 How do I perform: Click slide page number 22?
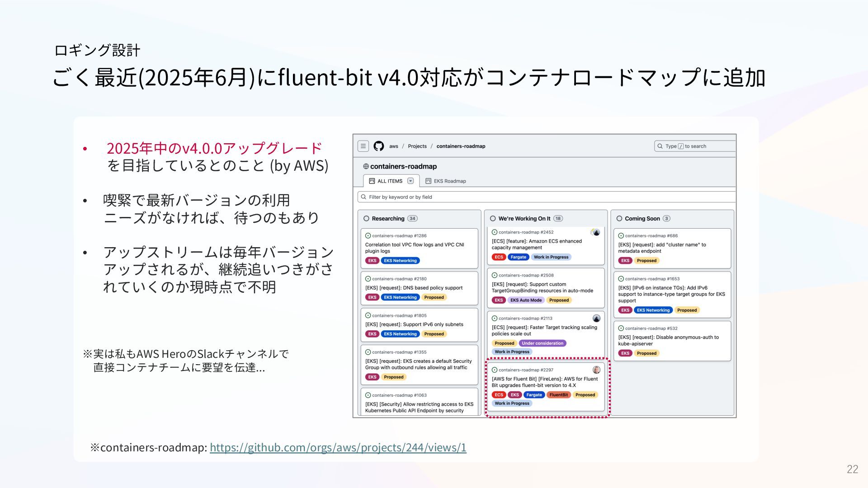852,469
